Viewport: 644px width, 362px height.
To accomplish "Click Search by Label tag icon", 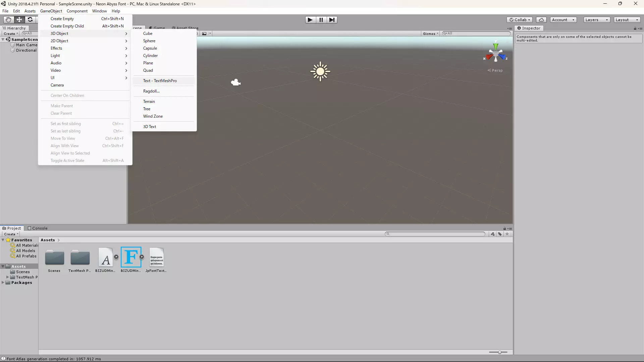I will 500,234.
